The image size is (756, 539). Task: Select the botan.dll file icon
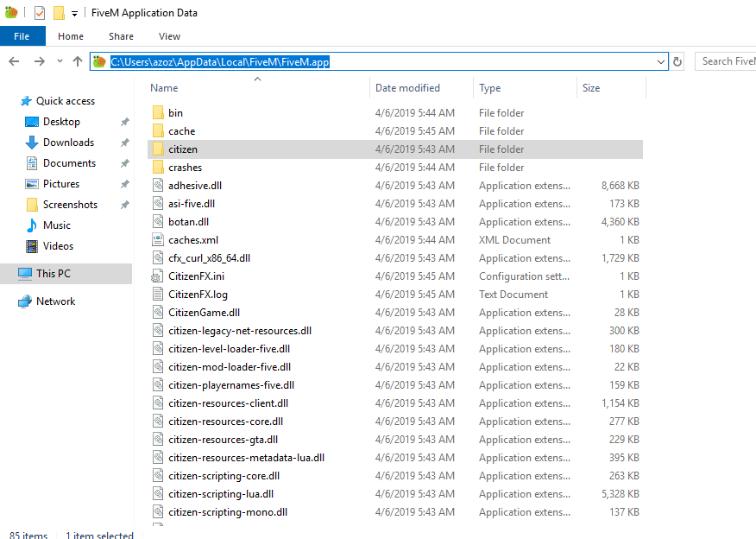[x=158, y=222]
